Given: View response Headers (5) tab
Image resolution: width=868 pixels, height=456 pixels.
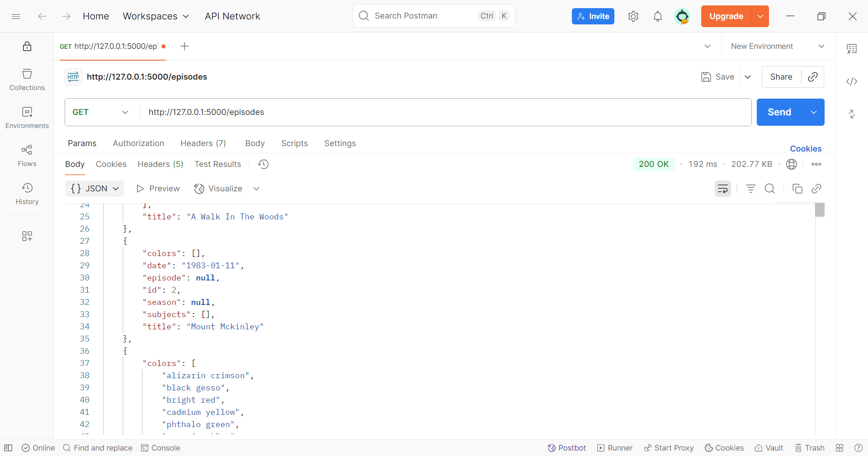Looking at the screenshot, I should (x=160, y=164).
